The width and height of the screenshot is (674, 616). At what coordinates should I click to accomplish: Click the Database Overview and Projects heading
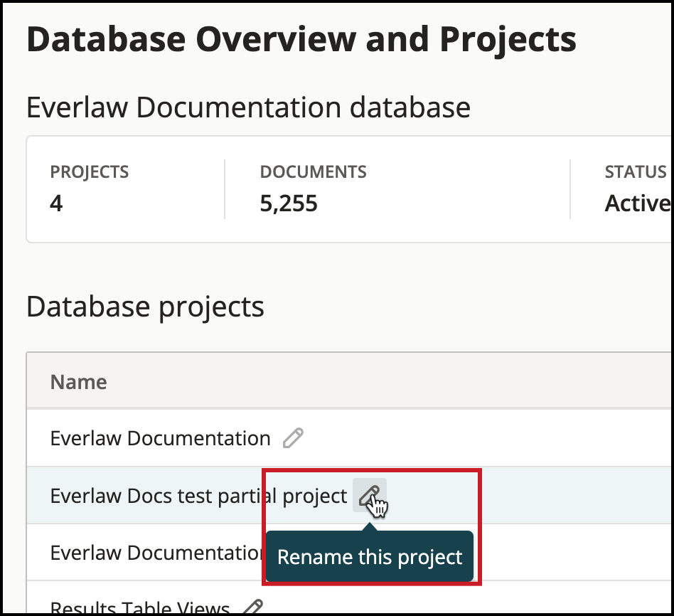coord(301,39)
